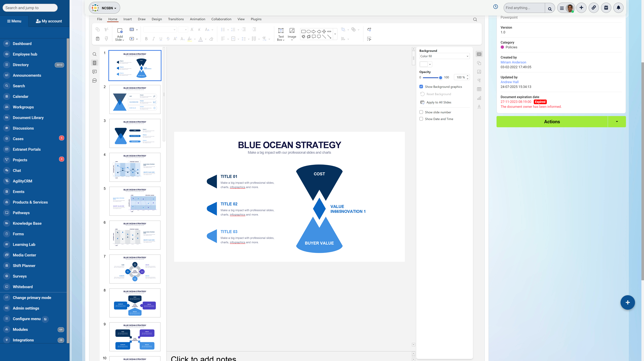Click the Apply to All Slides icon
Viewport: 644px width, 361px height.
(x=422, y=102)
